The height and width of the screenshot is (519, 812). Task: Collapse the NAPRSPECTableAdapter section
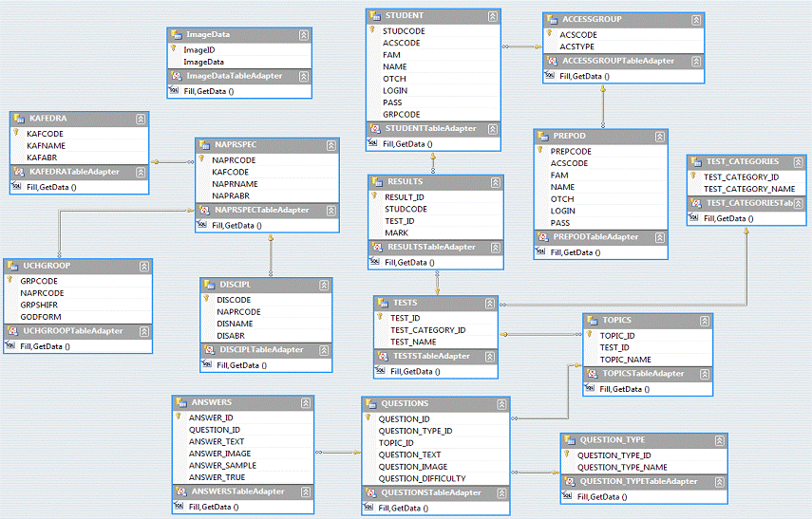point(329,210)
